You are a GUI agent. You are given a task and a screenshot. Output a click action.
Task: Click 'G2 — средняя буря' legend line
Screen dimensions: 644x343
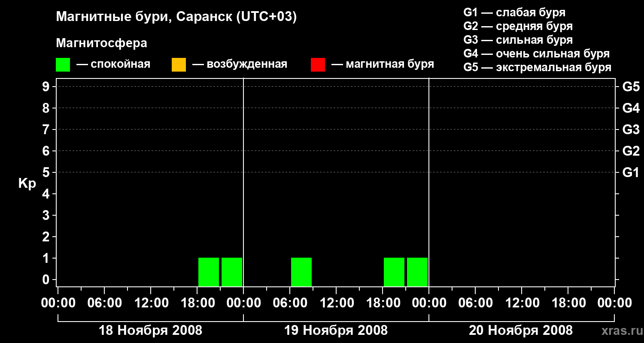coord(518,26)
